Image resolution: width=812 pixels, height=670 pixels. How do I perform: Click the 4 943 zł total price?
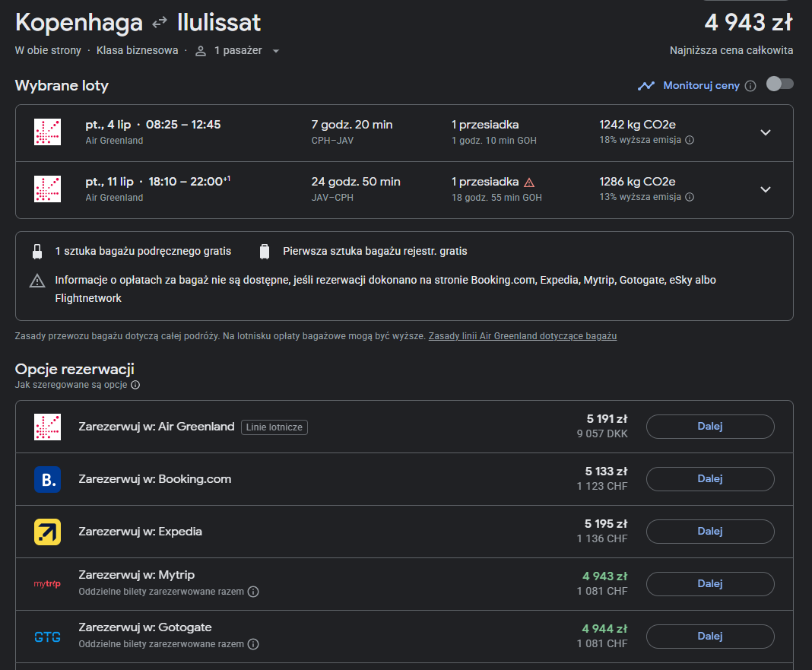748,22
